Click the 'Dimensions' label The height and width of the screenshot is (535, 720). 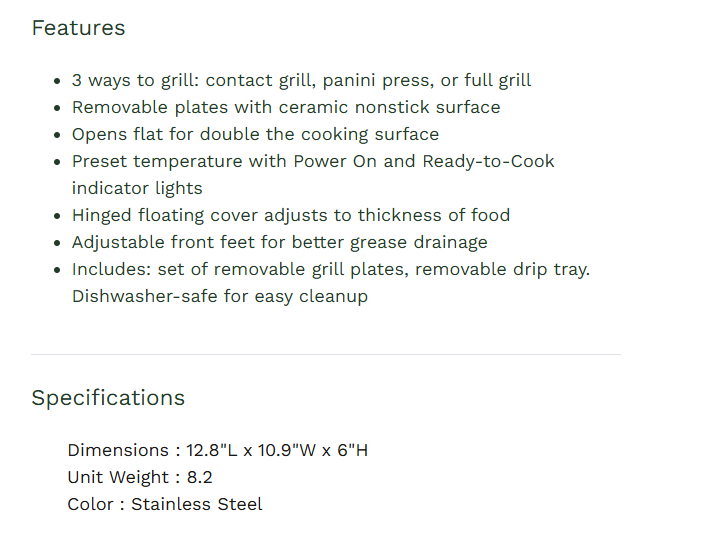point(118,450)
